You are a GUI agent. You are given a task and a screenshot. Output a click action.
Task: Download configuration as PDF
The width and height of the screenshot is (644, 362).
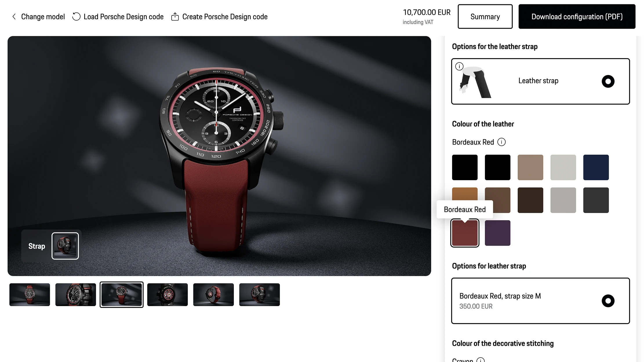[577, 17]
